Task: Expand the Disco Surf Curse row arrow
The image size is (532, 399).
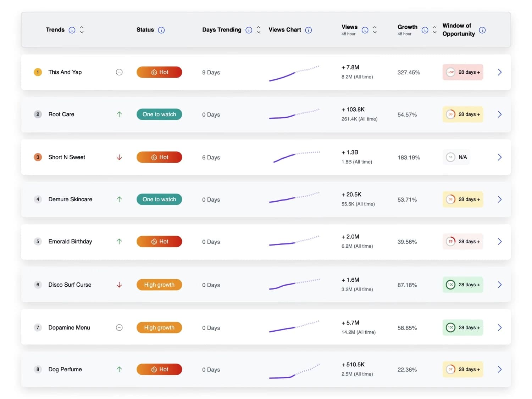Action: [x=499, y=285]
